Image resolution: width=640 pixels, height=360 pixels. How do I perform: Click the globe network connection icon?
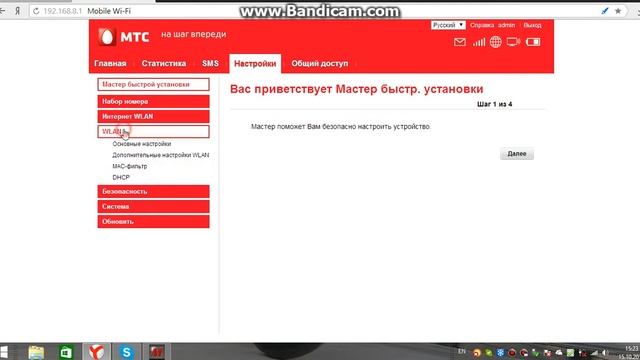coord(496,42)
